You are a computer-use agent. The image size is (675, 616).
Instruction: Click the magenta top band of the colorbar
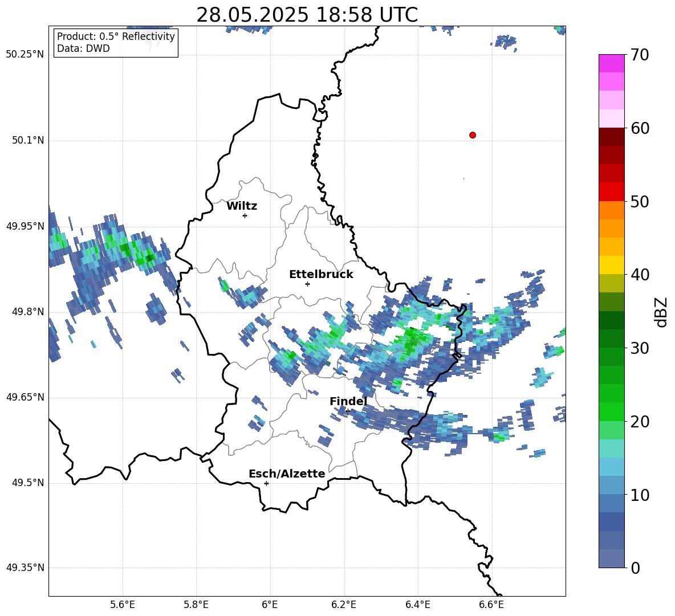[x=611, y=63]
